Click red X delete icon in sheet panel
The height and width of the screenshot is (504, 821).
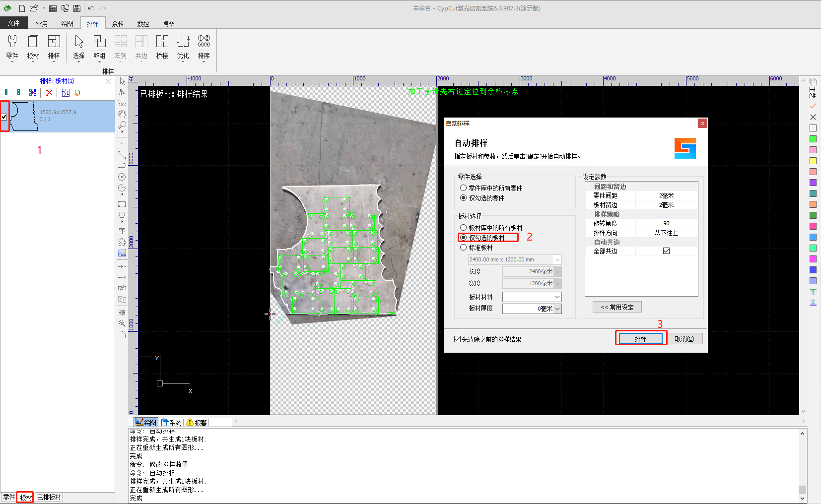(49, 93)
